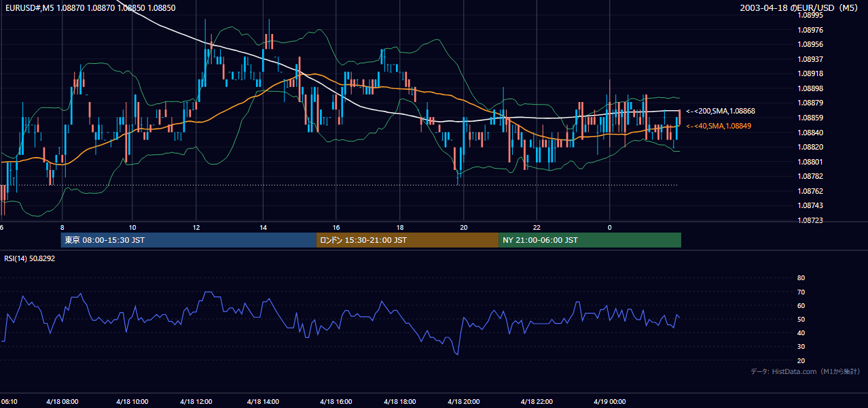This screenshot has width=868, height=408.
Task: Select the 200 SMA 1.08868 label
Action: click(721, 111)
